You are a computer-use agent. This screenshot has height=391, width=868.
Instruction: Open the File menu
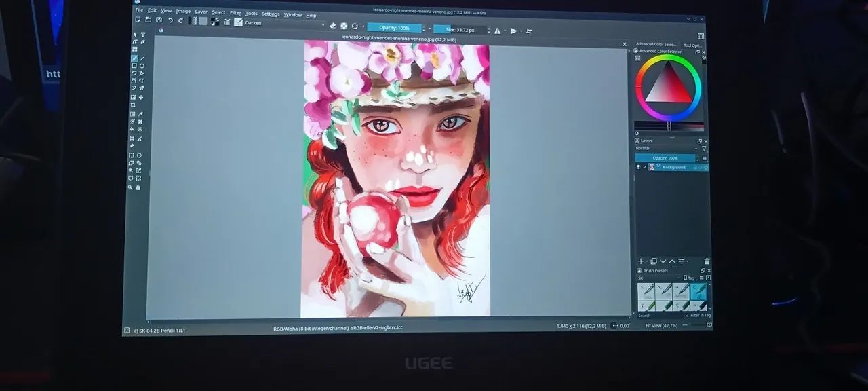tap(139, 10)
